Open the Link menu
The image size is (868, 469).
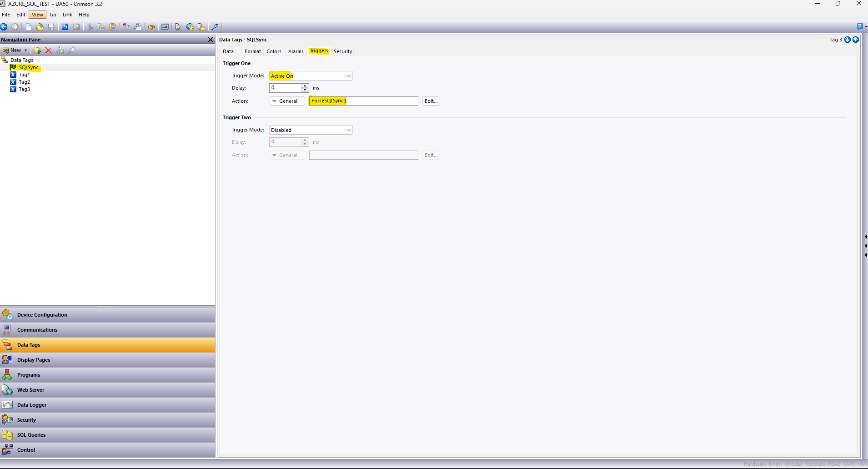click(x=67, y=15)
